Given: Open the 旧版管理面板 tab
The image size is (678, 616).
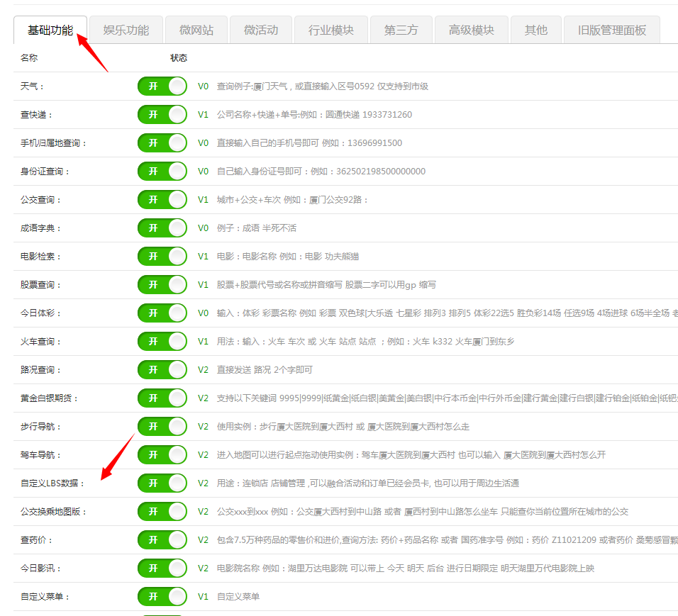Looking at the screenshot, I should click(611, 30).
